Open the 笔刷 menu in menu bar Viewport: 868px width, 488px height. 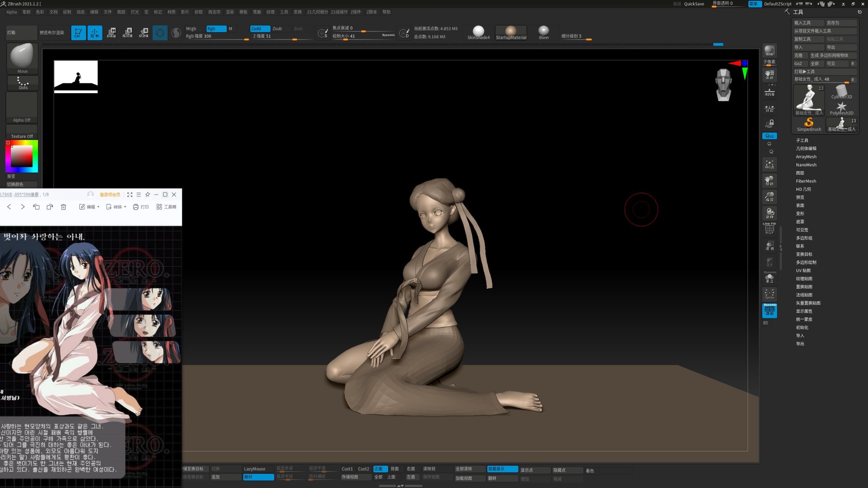point(26,12)
